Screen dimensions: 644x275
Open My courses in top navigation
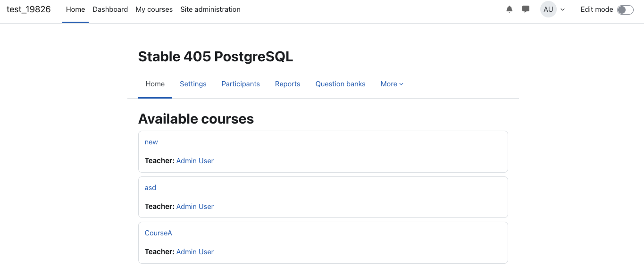click(154, 9)
